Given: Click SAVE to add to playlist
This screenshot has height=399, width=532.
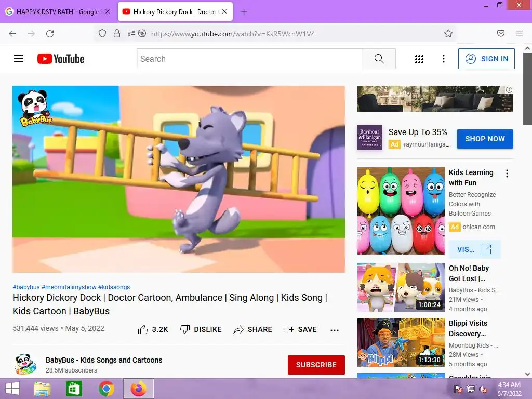Looking at the screenshot, I should [300, 329].
